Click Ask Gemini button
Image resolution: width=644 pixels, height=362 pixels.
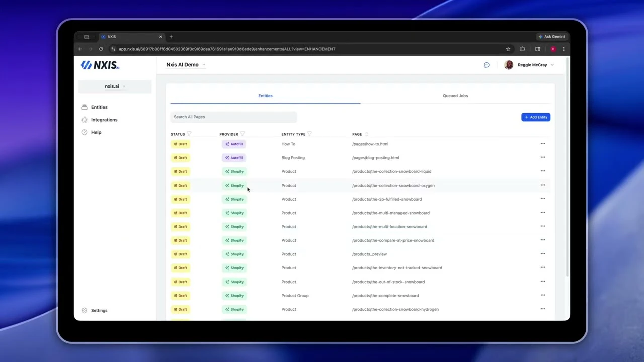pyautogui.click(x=552, y=37)
